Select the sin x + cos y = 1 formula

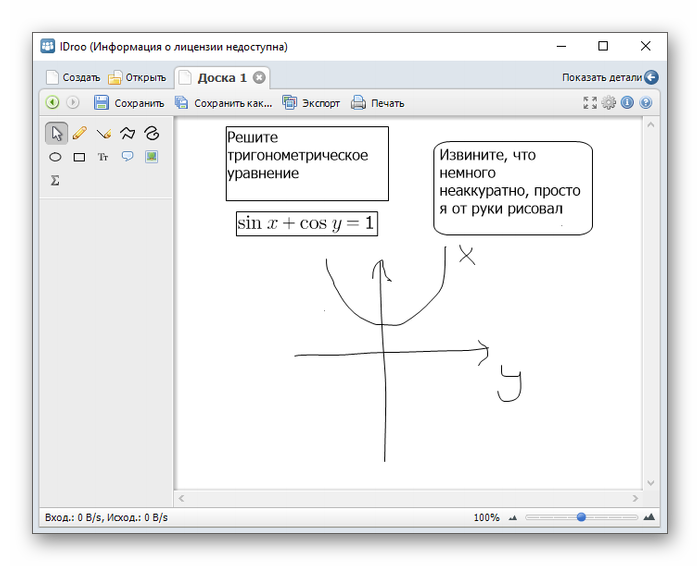click(307, 223)
